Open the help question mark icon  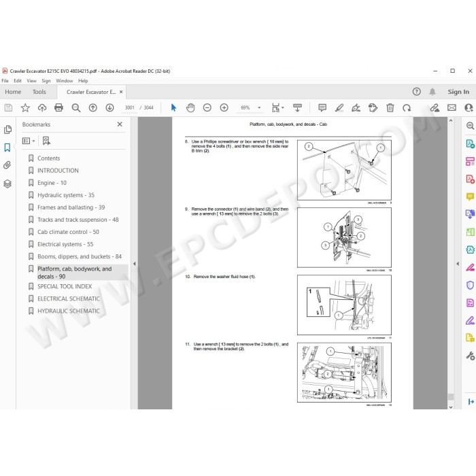tap(416, 92)
